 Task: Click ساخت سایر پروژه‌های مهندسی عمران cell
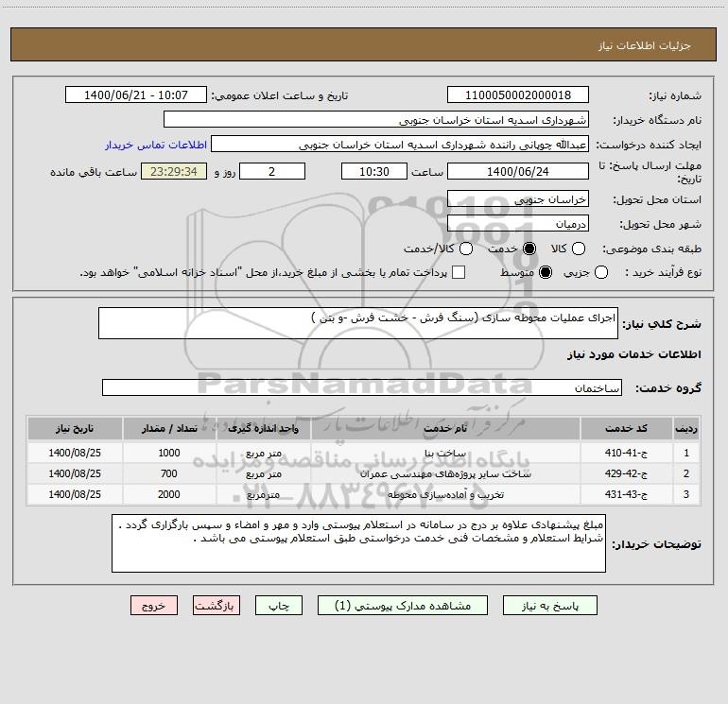click(445, 473)
